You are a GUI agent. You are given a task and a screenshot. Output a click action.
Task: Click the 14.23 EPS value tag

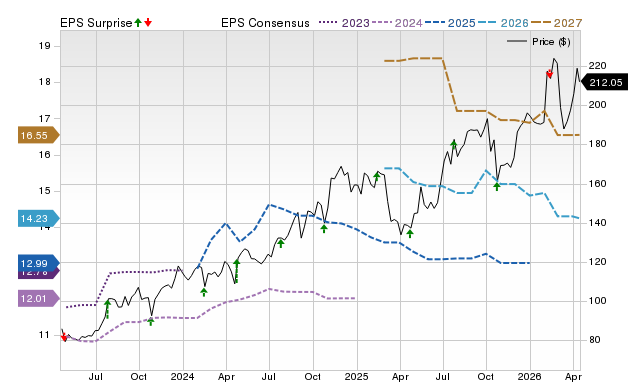point(38,218)
